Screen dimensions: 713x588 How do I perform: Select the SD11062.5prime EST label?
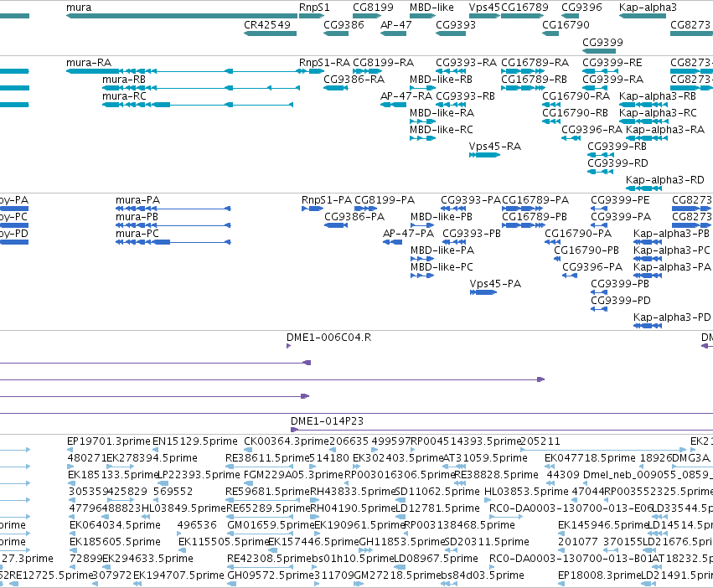437,492
